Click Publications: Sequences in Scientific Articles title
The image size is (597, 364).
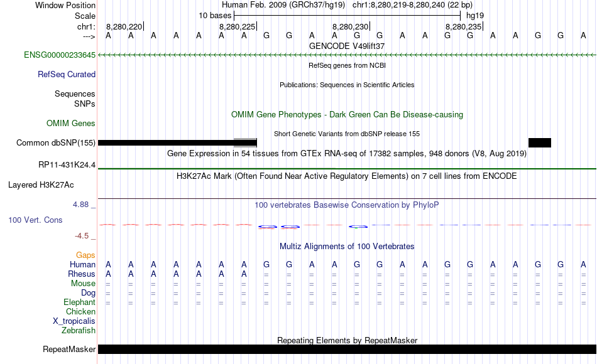coord(347,85)
